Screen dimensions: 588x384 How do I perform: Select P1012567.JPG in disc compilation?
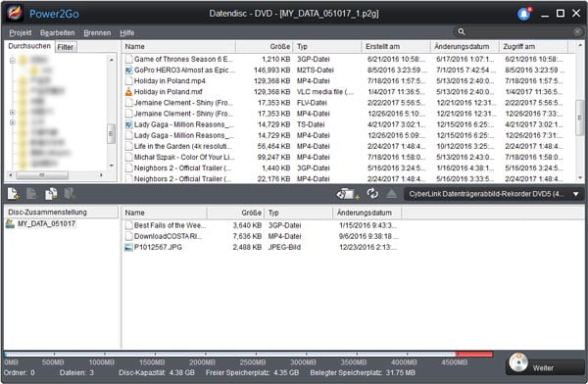[x=158, y=247]
